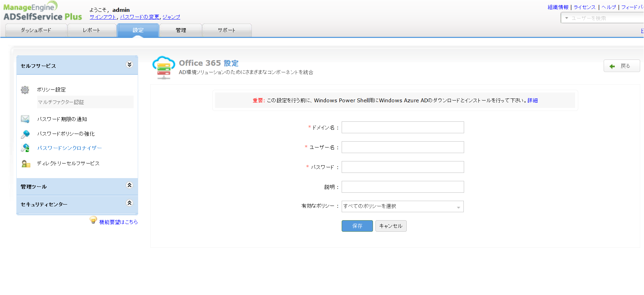Open the user search dropdown arrow
Screen dimensions: 644x295
tap(566, 18)
